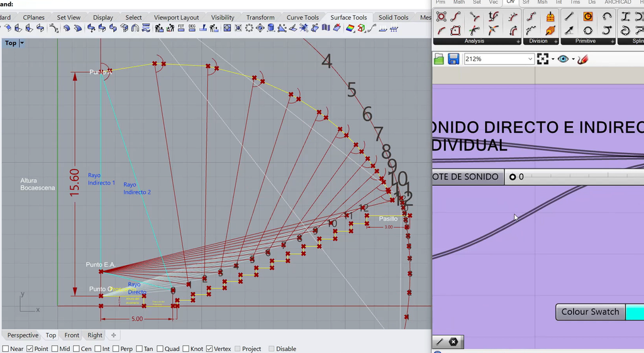Enable the Tan object snap
Image resolution: width=644 pixels, height=353 pixels.
[139, 349]
